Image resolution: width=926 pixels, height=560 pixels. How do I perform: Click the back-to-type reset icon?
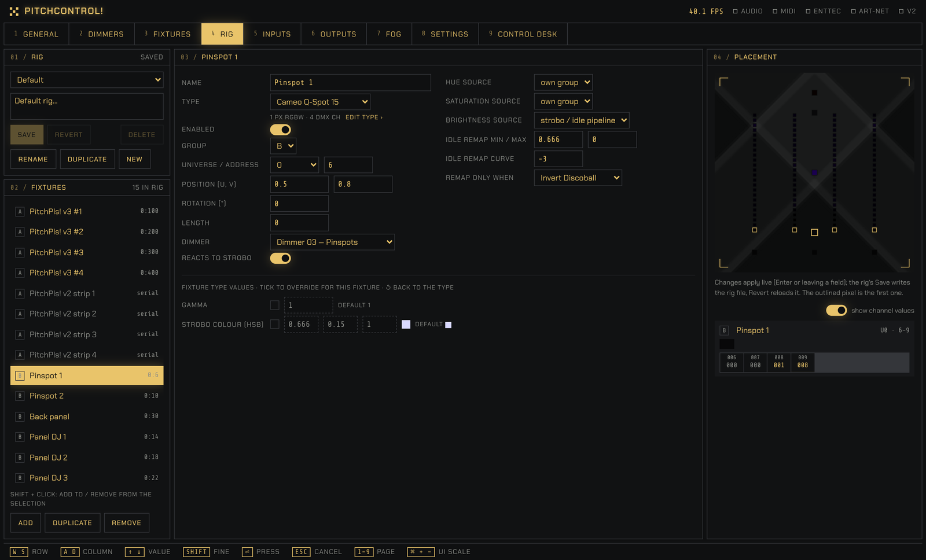point(388,288)
